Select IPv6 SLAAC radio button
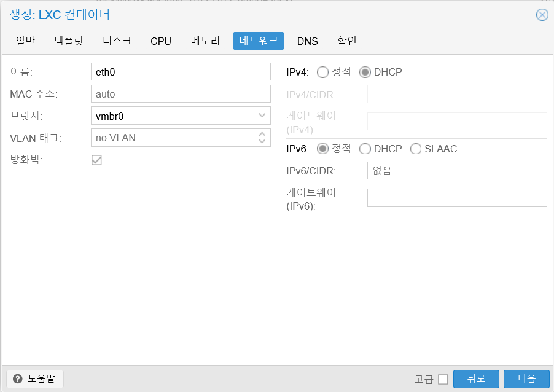This screenshot has width=554, height=392. point(415,149)
